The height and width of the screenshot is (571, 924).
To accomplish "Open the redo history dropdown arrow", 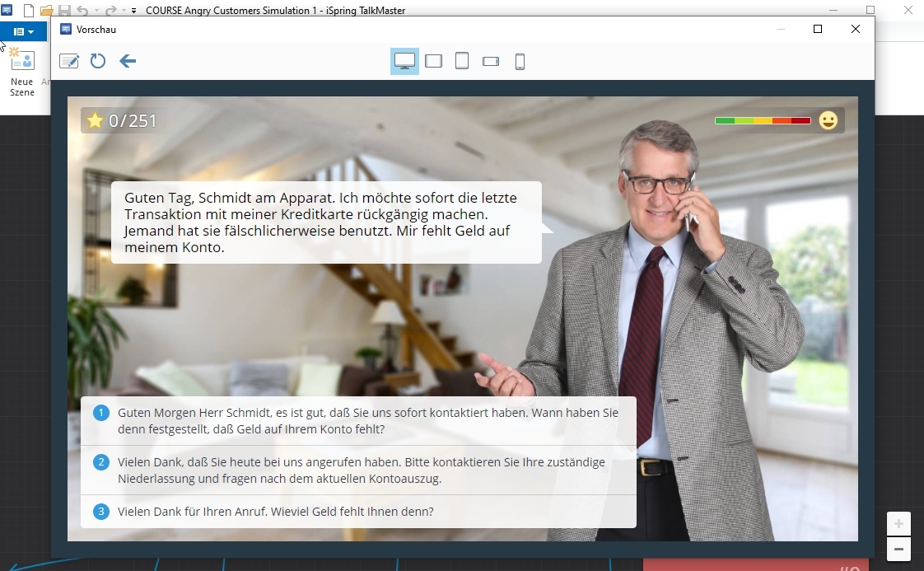I will coord(124,11).
